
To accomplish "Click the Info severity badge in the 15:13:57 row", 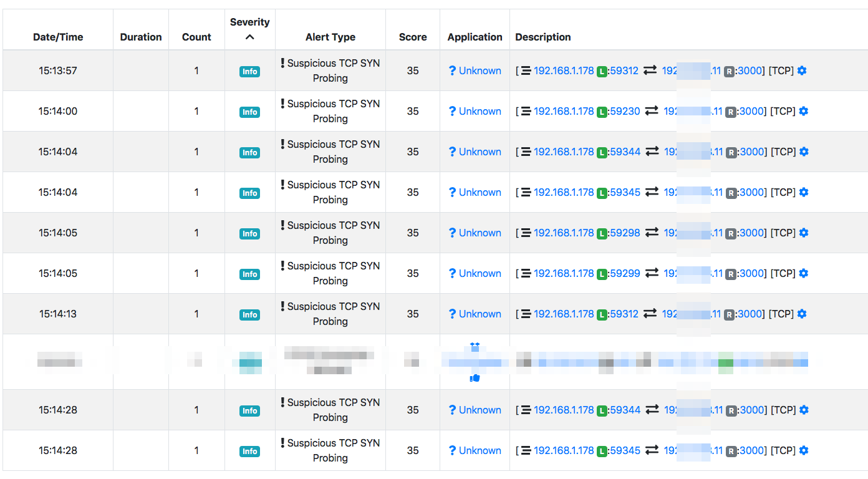I will [x=250, y=72].
